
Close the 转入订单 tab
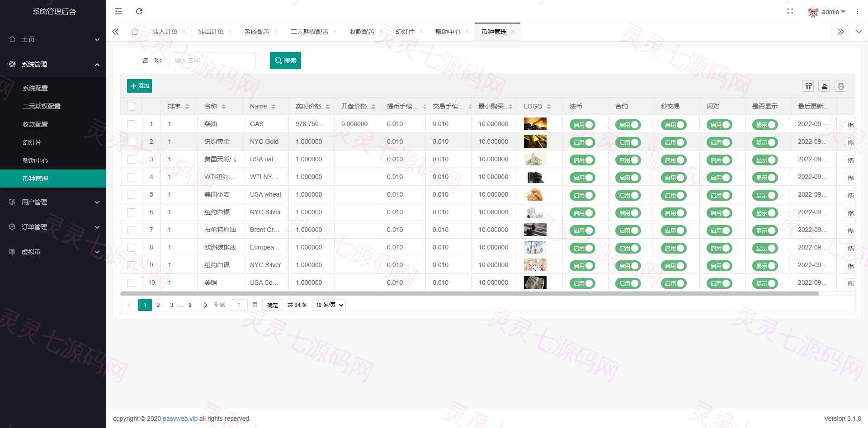184,32
